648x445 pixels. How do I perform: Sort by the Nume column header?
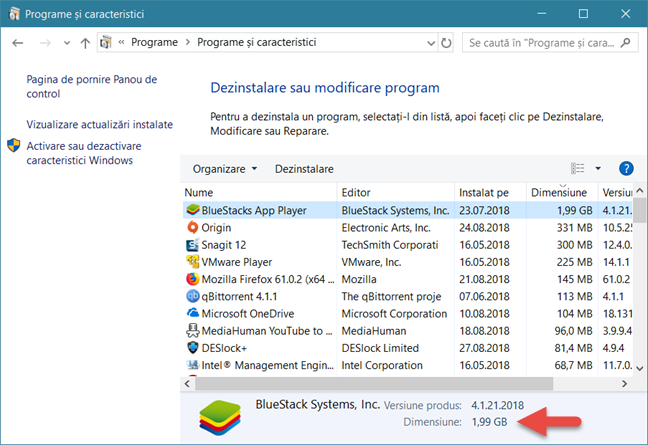tap(260, 193)
